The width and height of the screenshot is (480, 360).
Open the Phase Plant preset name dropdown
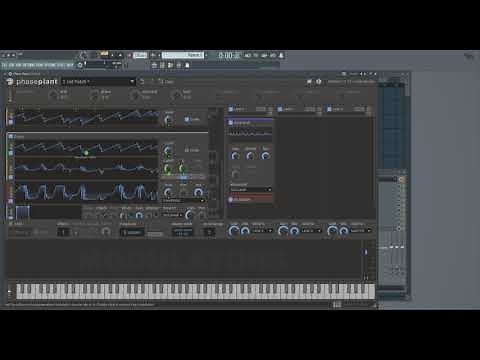click(x=98, y=82)
